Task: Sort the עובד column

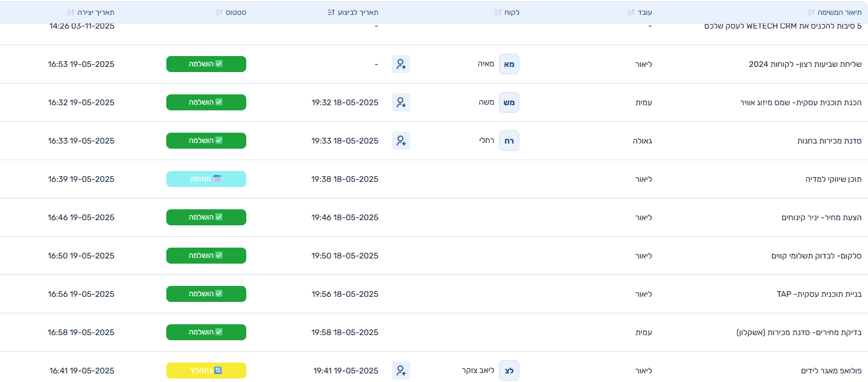Action: (631, 12)
